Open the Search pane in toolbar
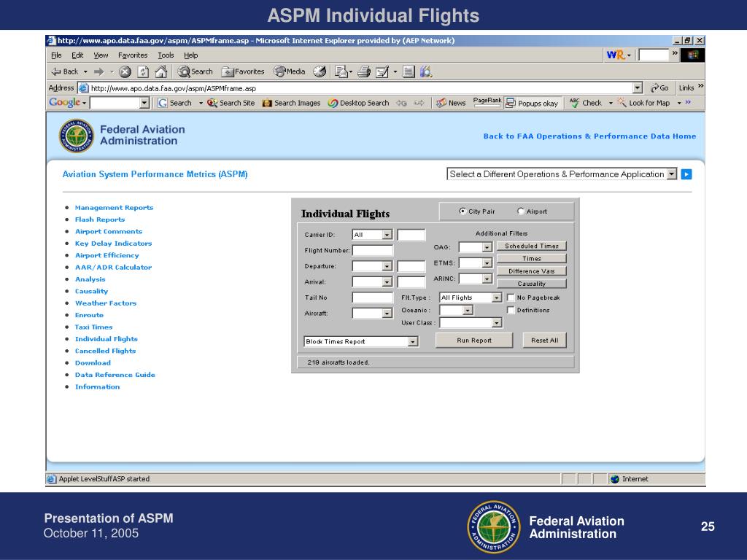 (195, 72)
